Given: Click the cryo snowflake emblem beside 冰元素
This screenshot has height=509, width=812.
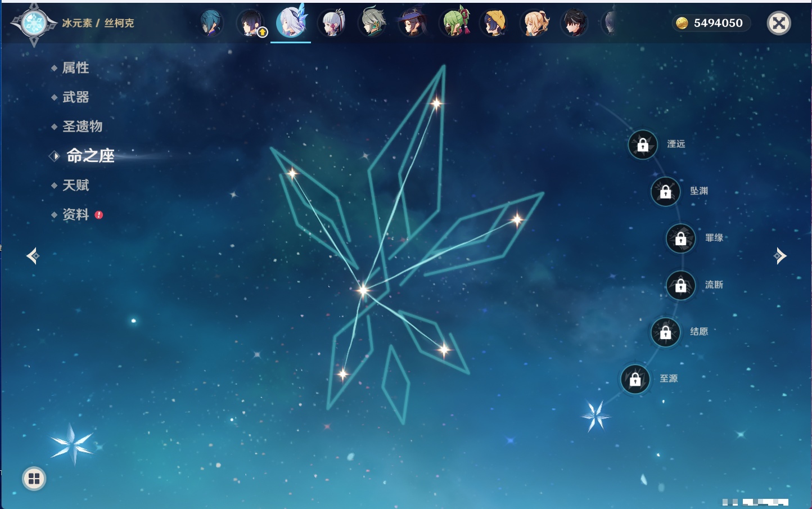Looking at the screenshot, I should pos(34,24).
